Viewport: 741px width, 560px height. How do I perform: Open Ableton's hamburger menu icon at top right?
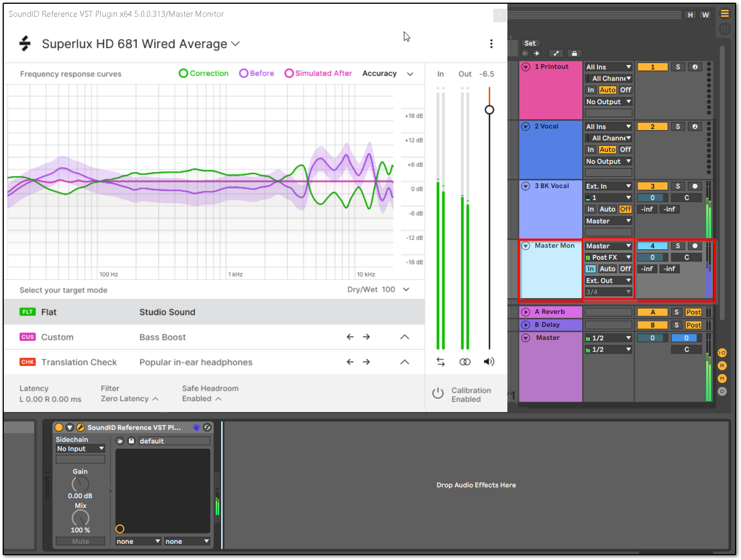(725, 14)
